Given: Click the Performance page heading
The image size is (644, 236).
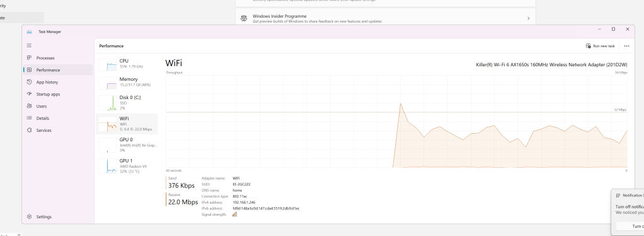Looking at the screenshot, I should click(112, 46).
